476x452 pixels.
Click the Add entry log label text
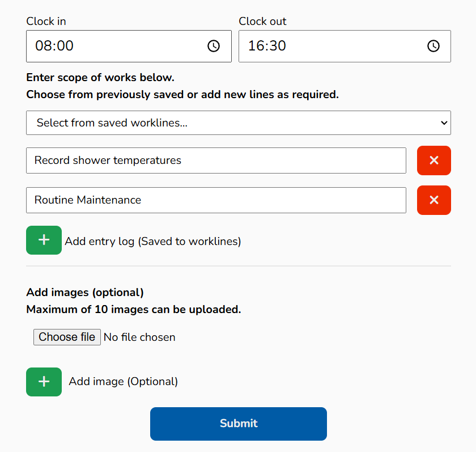point(153,241)
